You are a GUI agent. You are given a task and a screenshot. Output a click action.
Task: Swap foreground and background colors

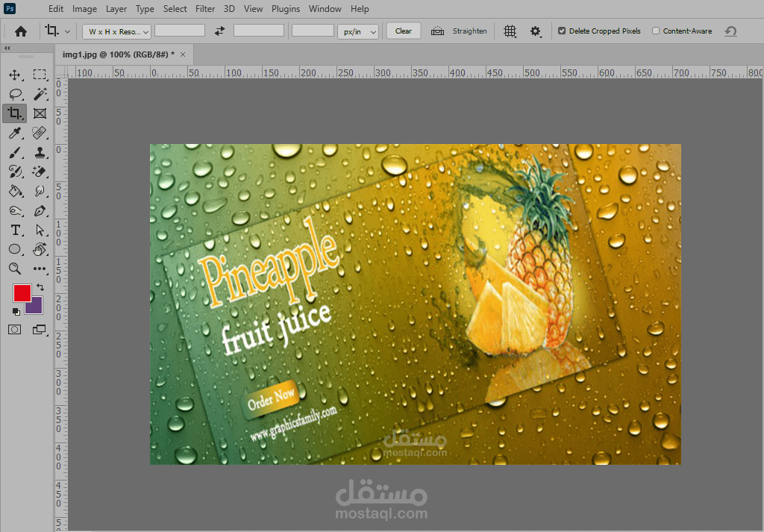[x=40, y=287]
